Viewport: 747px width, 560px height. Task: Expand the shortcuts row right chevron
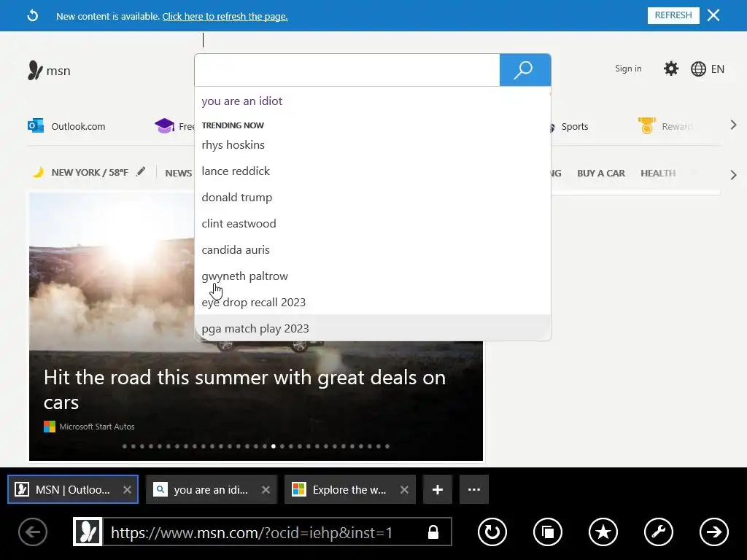click(733, 125)
